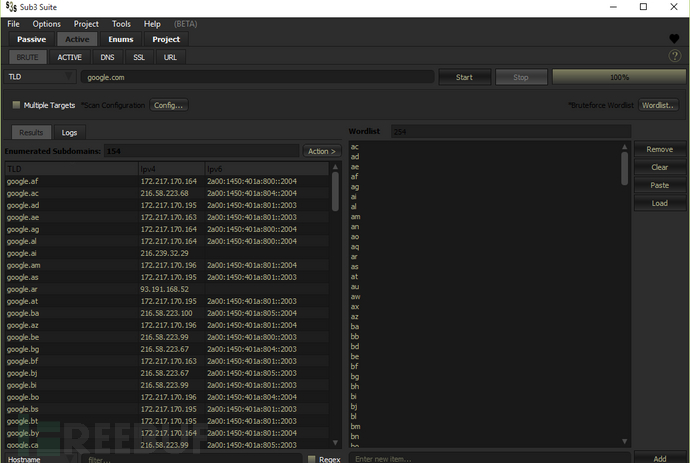This screenshot has width=690, height=463.
Task: Click the Add item button
Action: pyautogui.click(x=659, y=459)
